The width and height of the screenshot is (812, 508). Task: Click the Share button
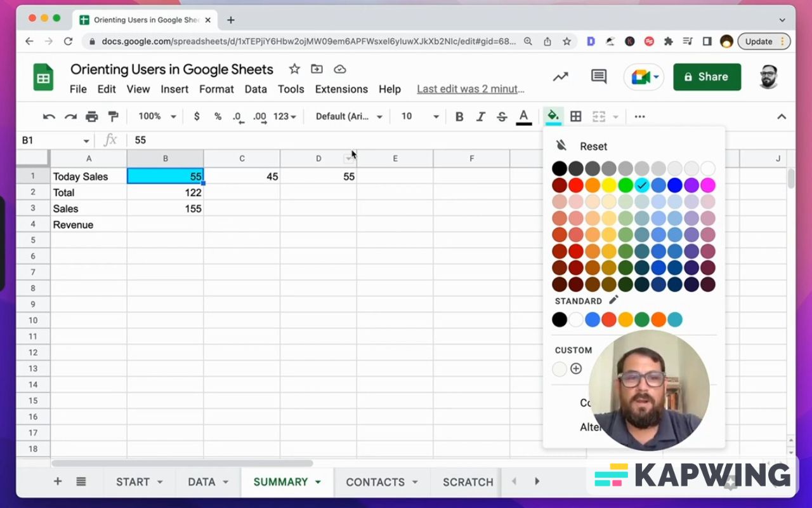pos(707,77)
